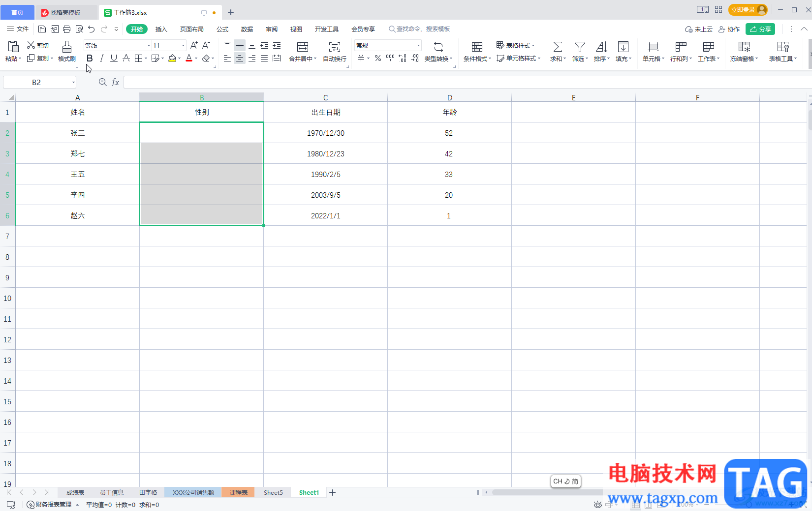Click the Auto Wrap (自动换行) icon
This screenshot has height=511, width=812.
(335, 47)
